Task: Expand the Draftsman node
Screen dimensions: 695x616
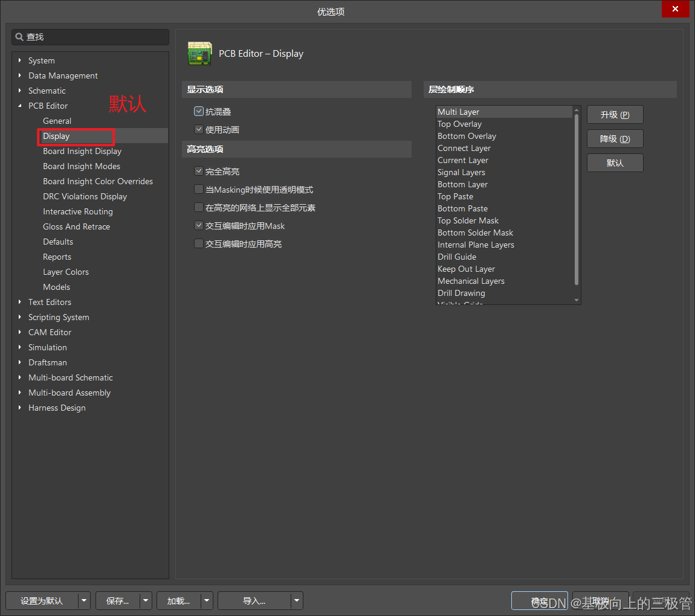Action: coord(19,362)
